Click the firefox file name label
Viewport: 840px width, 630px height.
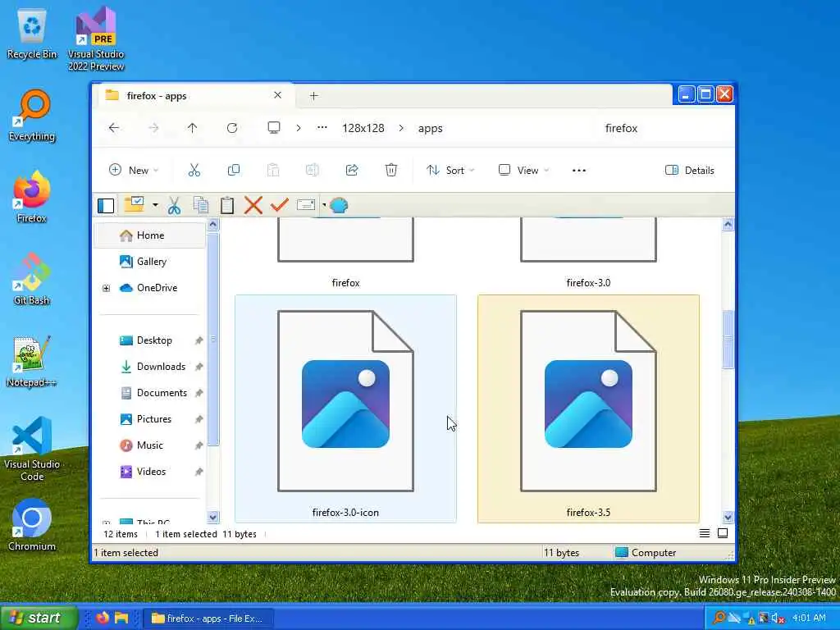(345, 282)
